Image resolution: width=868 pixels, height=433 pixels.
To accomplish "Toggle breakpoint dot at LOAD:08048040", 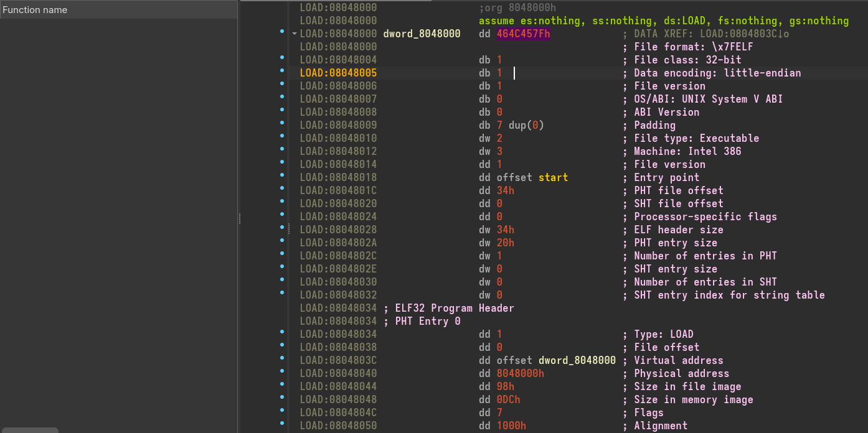I will point(282,371).
